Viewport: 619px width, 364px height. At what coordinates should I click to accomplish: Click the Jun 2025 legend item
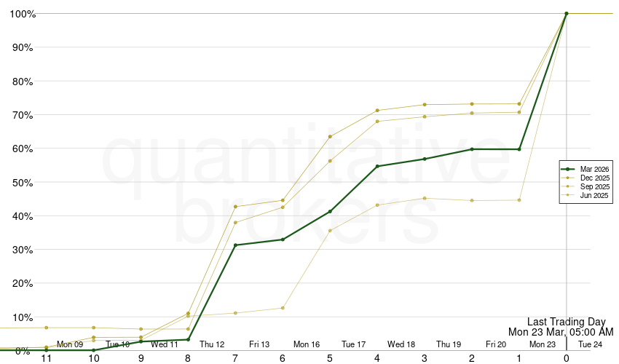point(594,195)
